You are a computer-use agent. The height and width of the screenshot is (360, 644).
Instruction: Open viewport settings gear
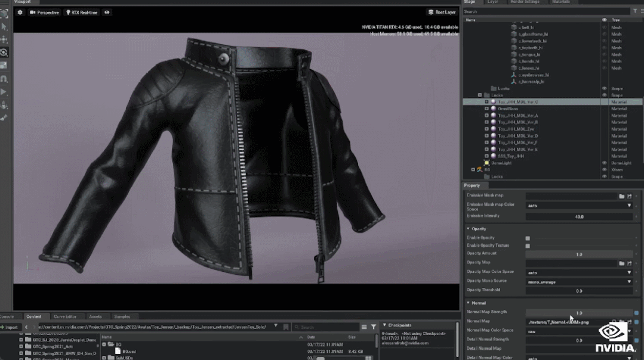(20, 13)
